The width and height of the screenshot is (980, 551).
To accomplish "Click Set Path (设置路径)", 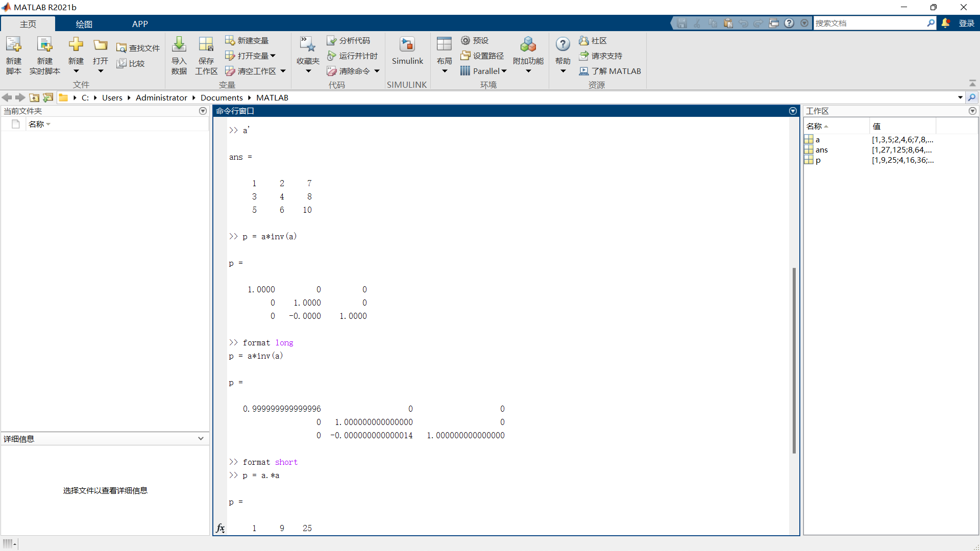I will tap(482, 56).
